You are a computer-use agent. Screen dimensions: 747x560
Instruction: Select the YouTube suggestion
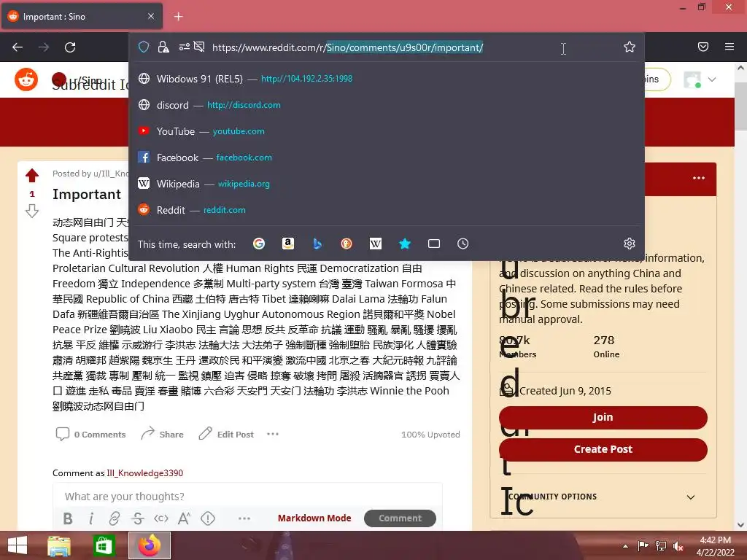(x=387, y=131)
